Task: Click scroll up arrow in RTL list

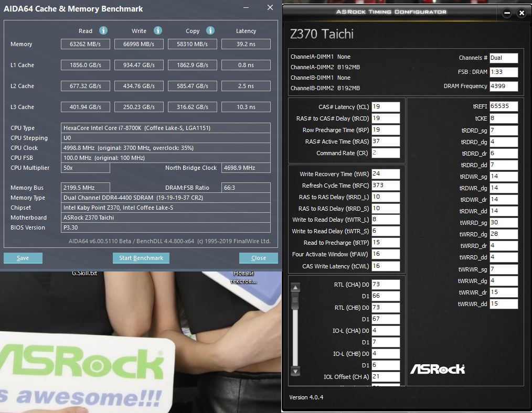Action: [x=295, y=287]
